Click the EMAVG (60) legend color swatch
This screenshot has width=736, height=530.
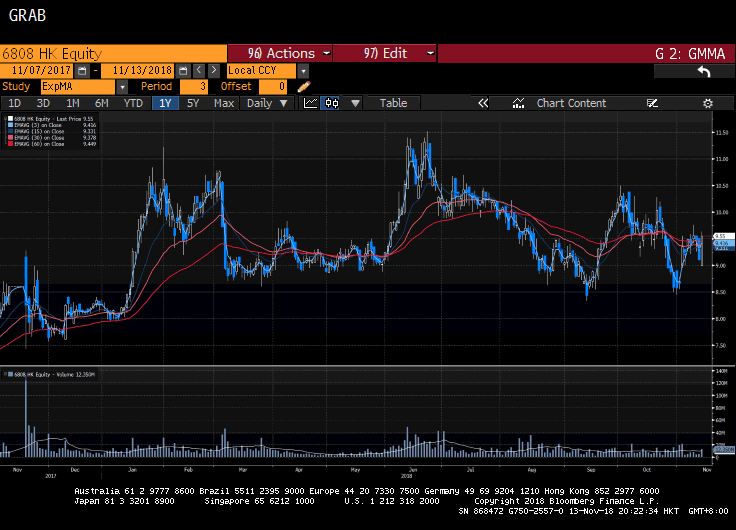click(10, 144)
